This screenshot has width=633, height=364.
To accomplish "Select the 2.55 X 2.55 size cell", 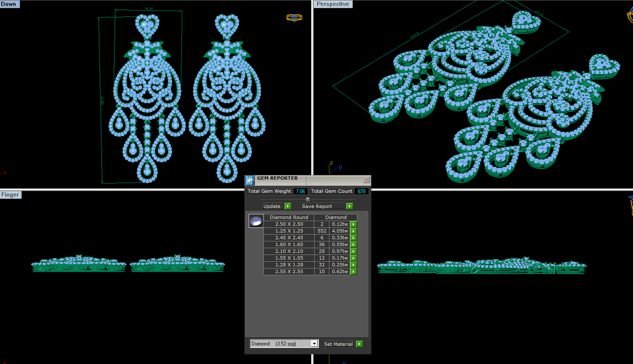I will click(x=289, y=272).
